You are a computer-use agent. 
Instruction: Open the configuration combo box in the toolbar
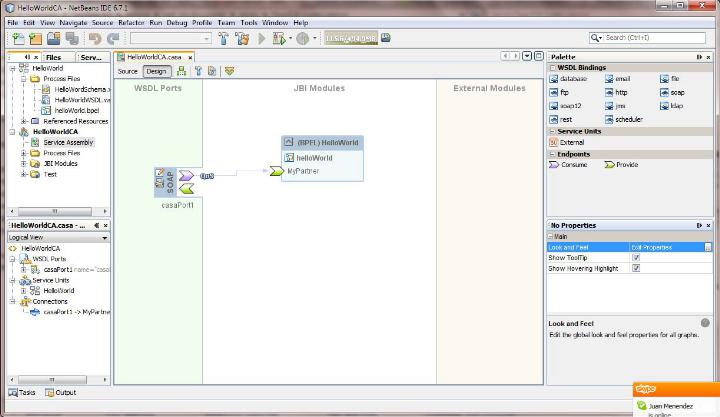[x=170, y=39]
